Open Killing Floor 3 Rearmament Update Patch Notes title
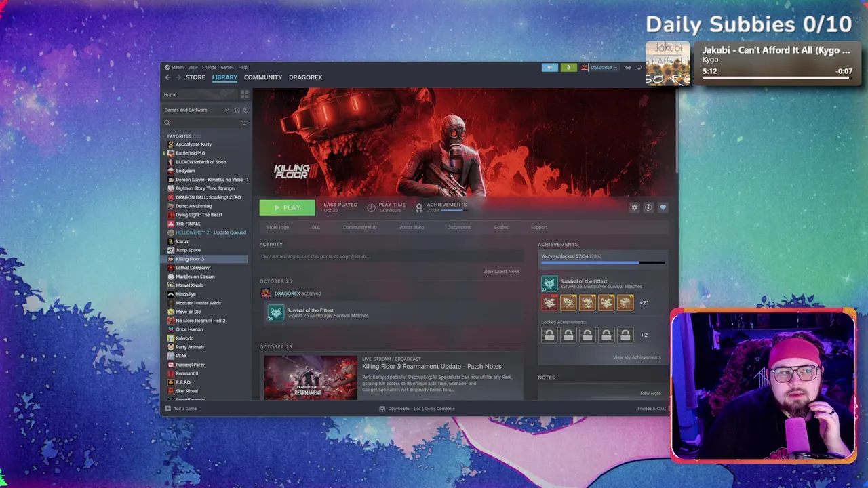The height and width of the screenshot is (488, 868). point(431,367)
